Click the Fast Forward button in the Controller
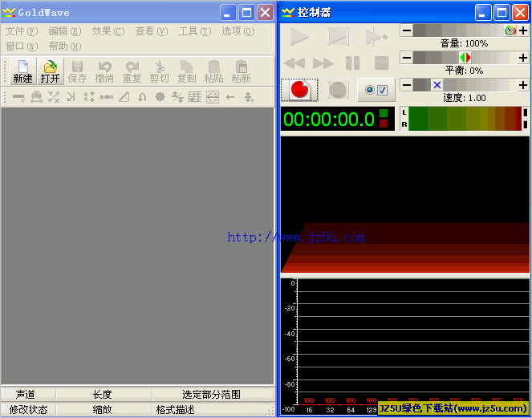Image resolution: width=532 pixels, height=418 pixels. coord(323,63)
